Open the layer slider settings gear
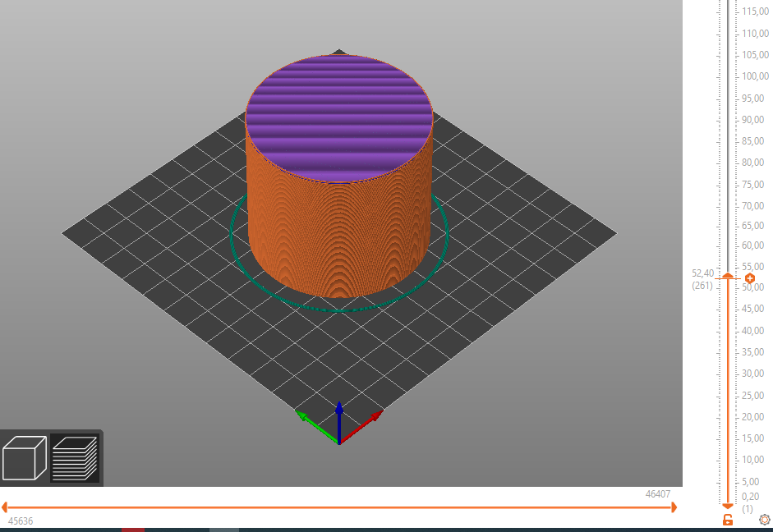The width and height of the screenshot is (773, 532). (765, 520)
